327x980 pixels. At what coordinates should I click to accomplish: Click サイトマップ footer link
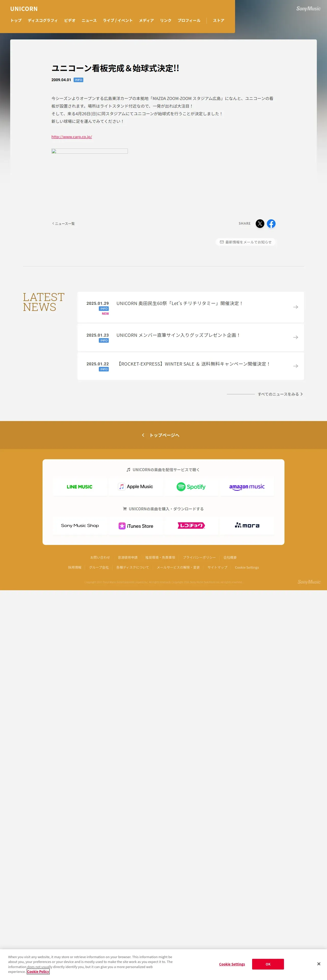(x=217, y=567)
